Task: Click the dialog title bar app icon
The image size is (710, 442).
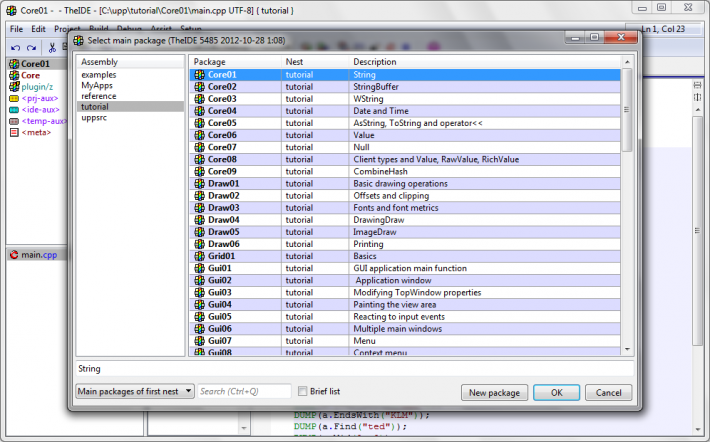Action: [78, 40]
